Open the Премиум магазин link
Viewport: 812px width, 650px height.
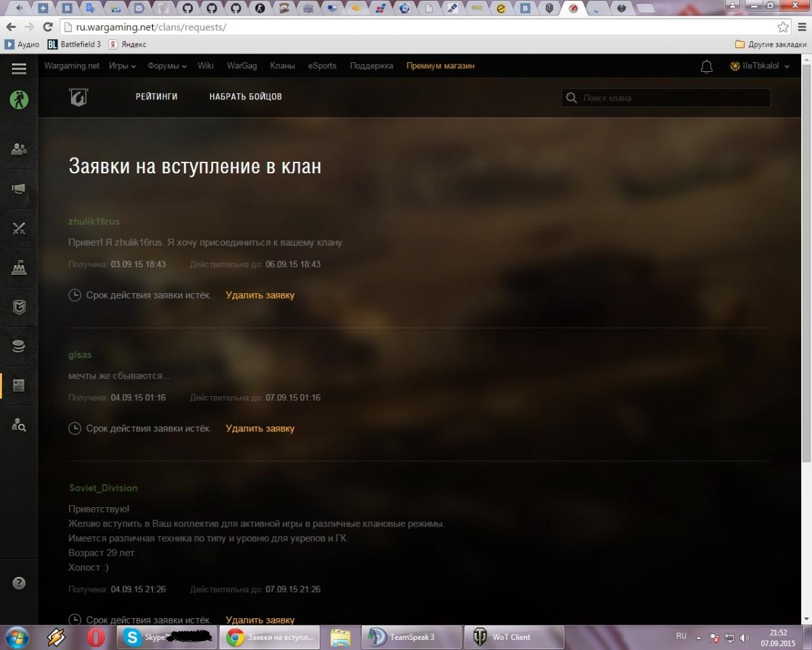tap(441, 66)
